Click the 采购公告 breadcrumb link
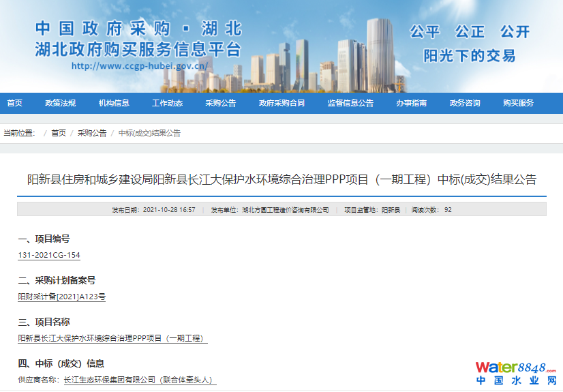 pos(92,134)
